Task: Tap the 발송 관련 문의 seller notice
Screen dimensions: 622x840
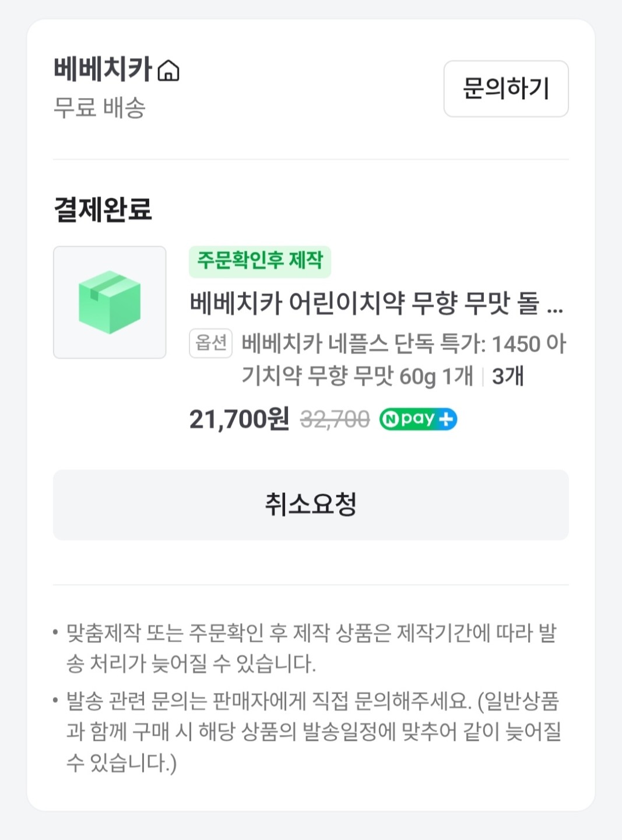Action: click(x=313, y=731)
